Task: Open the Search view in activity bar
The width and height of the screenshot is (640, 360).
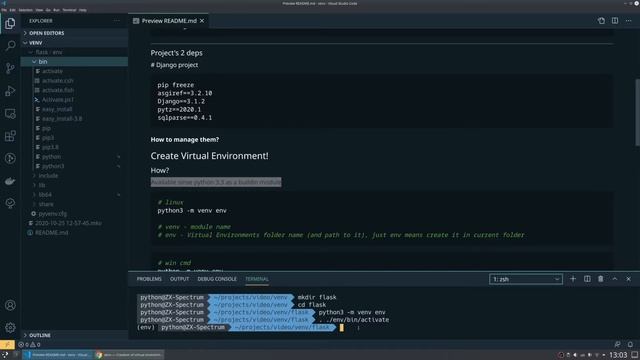Action: 10,45
